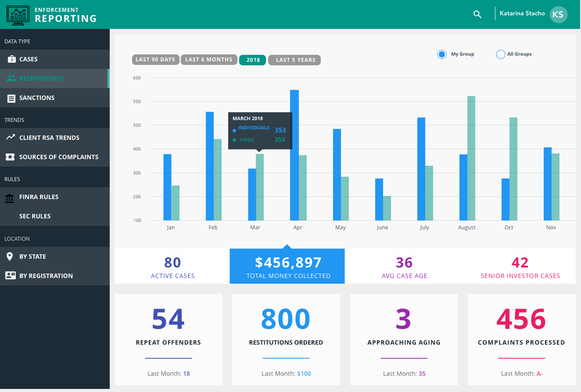Click the August firms bar in chart
The height and width of the screenshot is (392, 581).
(471, 158)
